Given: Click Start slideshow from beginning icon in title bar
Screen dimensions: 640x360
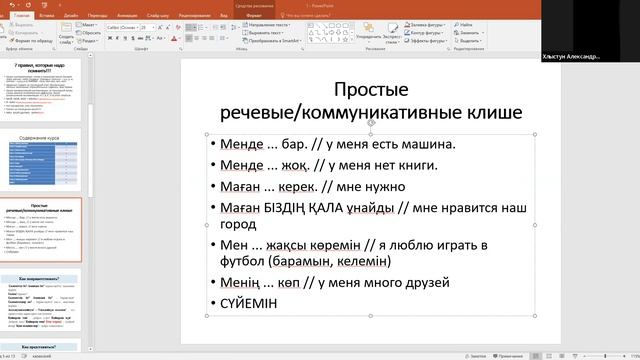Looking at the screenshot, I should tap(44, 5).
